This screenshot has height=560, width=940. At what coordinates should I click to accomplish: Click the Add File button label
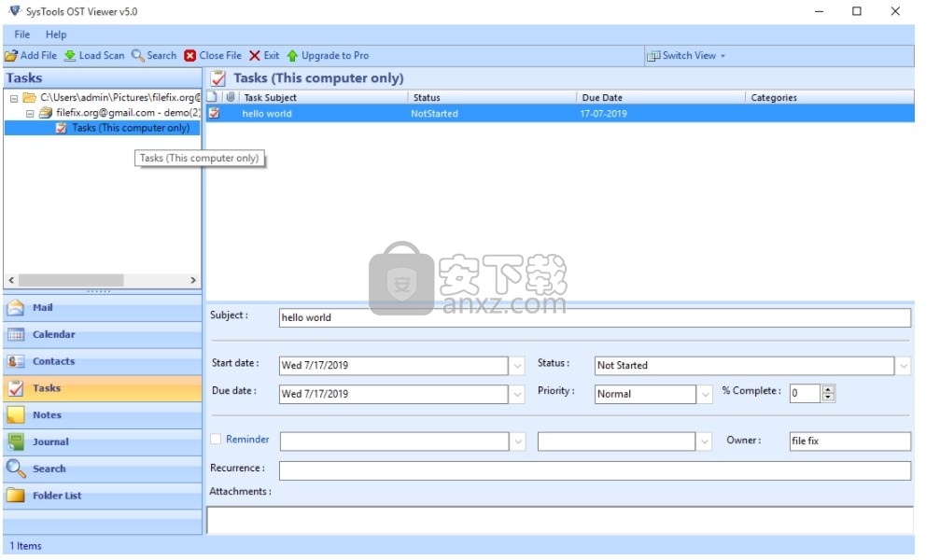(39, 56)
